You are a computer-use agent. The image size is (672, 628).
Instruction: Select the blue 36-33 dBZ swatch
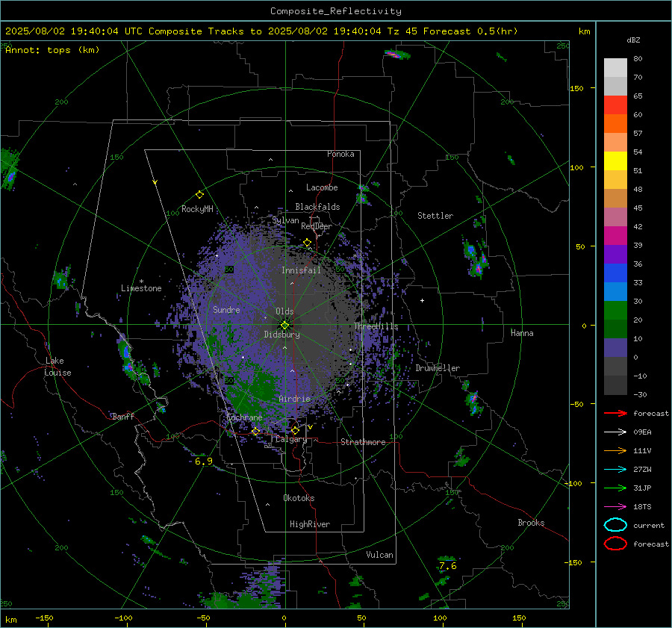(x=615, y=273)
